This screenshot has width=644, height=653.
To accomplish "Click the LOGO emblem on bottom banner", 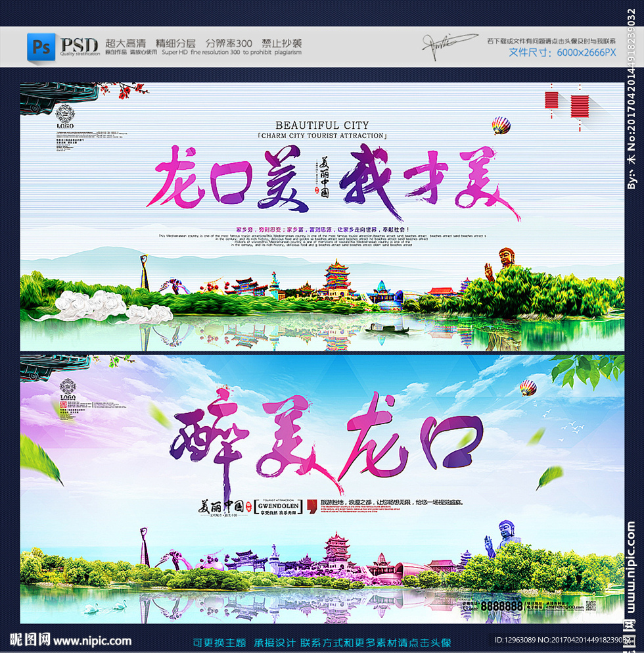I will click(68, 389).
